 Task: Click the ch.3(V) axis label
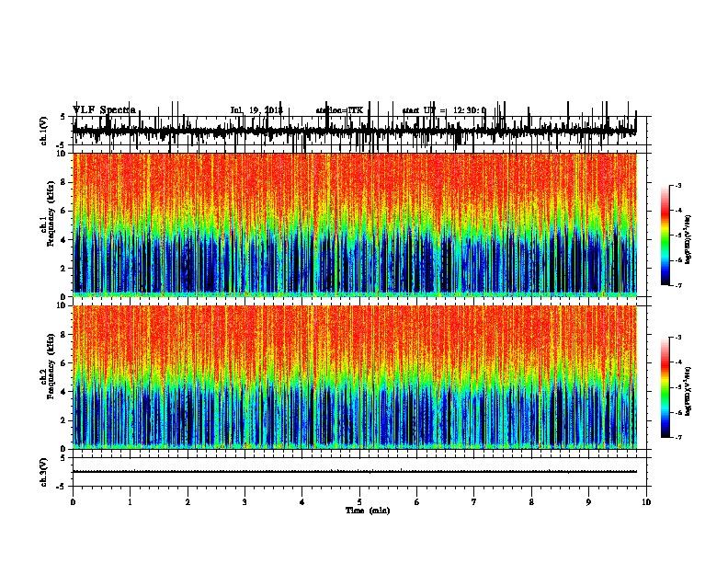[x=44, y=472]
